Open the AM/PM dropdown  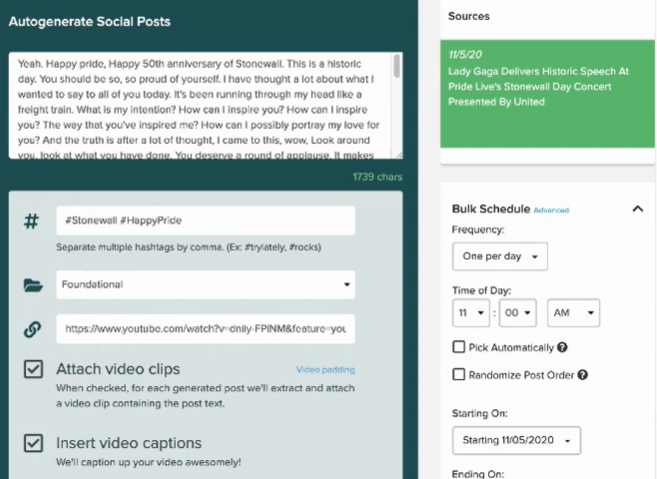573,312
